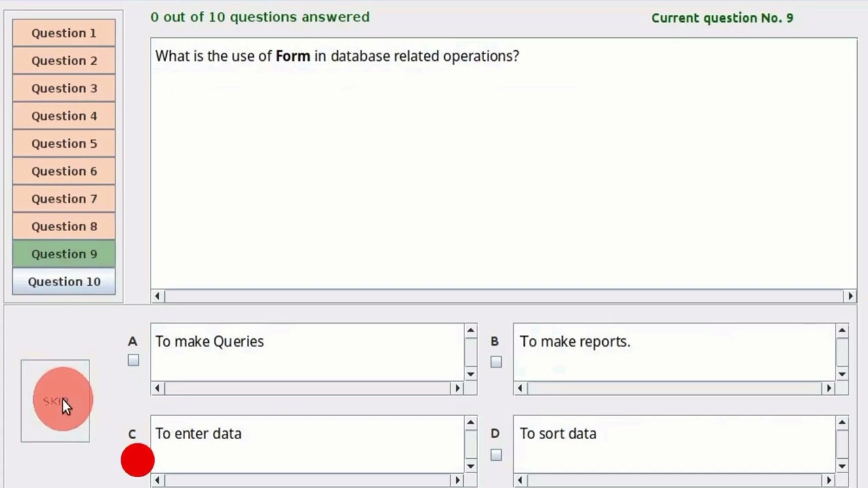
Task: Switch to Question 10
Action: (64, 282)
